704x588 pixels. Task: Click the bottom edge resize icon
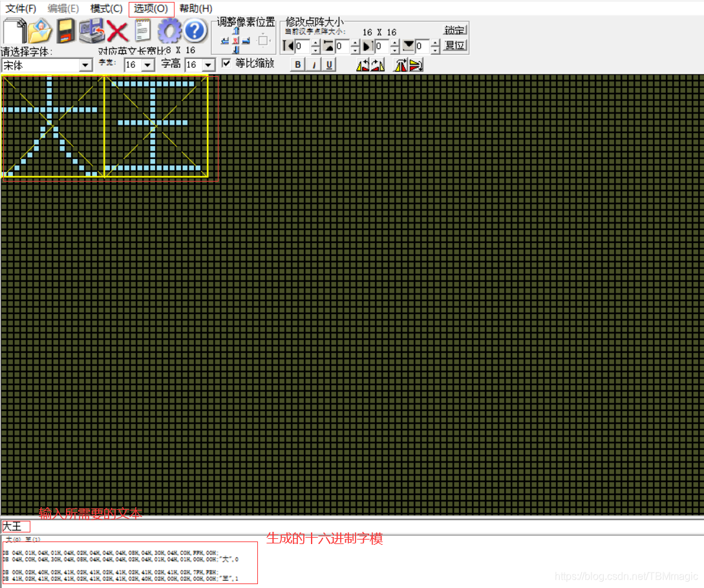click(409, 46)
